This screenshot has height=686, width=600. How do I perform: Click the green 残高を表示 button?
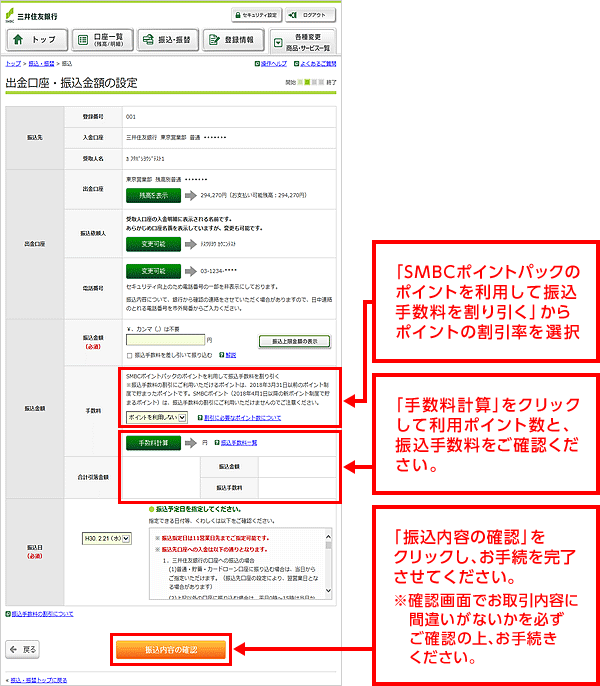[153, 196]
